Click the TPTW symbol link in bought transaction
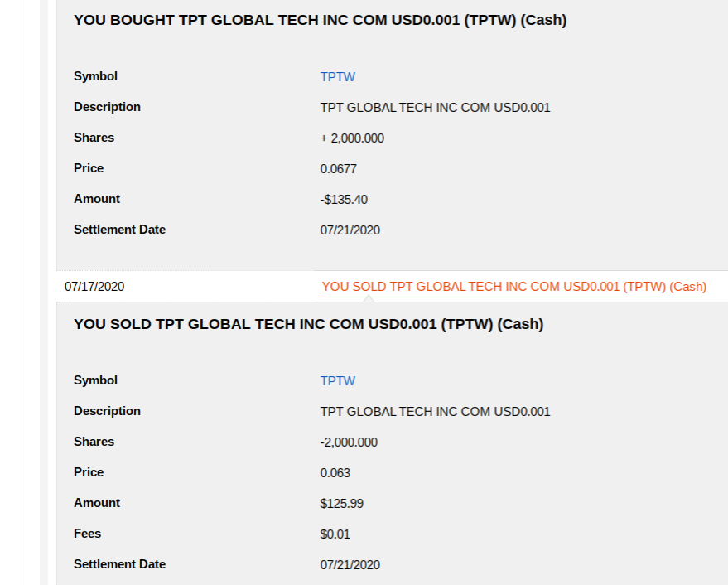The height and width of the screenshot is (585, 728). (337, 77)
